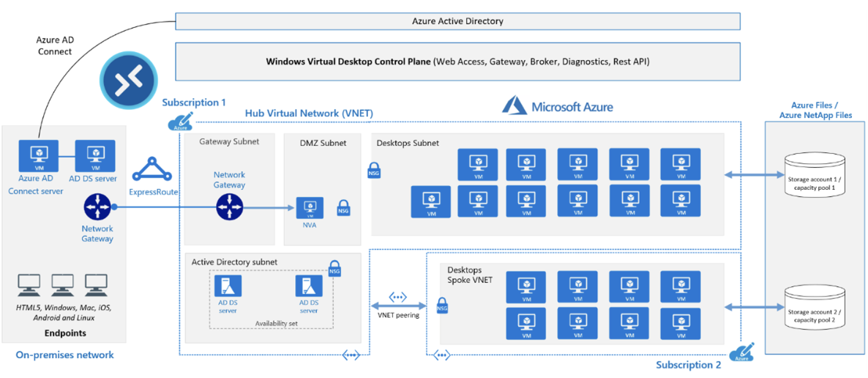Click the offset lone VM in Desktops Subnet
Screen dimensions: 868x378
(x=430, y=201)
